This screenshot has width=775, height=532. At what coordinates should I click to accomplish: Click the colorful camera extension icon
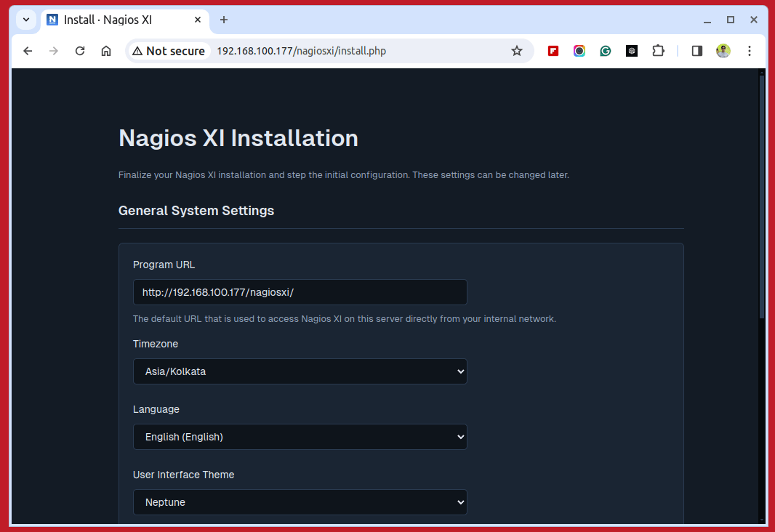pos(579,51)
